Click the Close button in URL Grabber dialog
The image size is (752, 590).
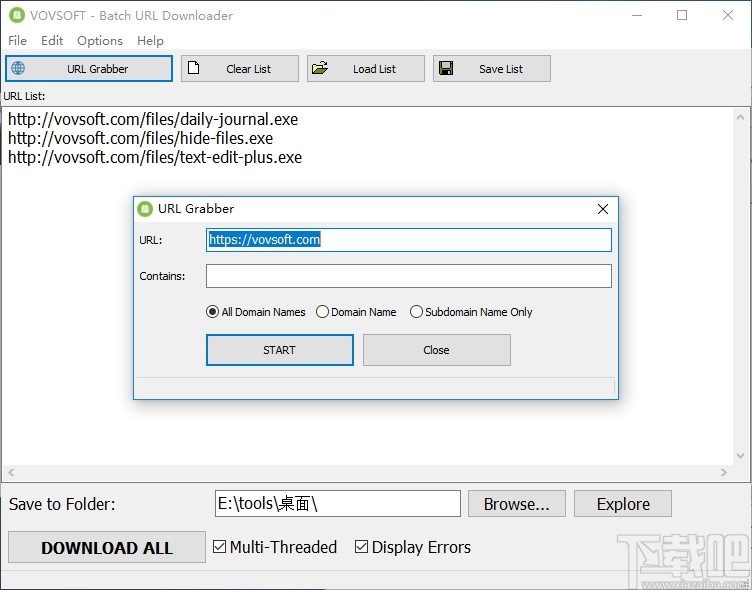click(x=436, y=350)
